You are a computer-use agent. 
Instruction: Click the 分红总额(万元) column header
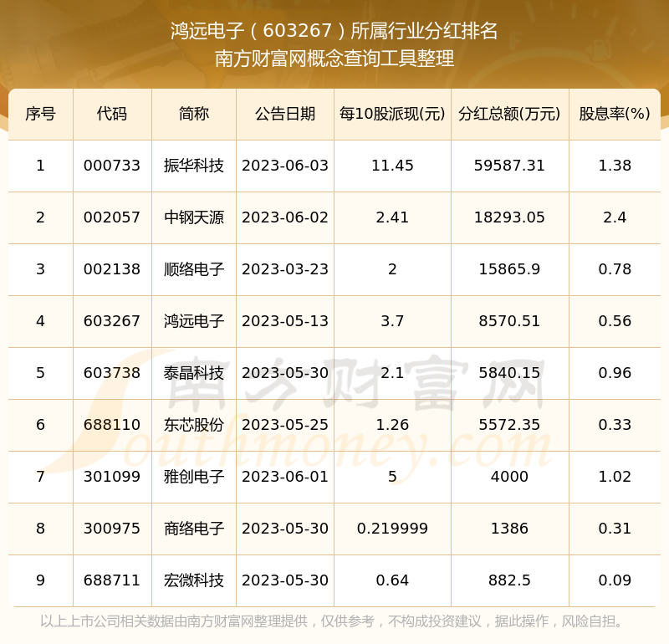pyautogui.click(x=509, y=114)
